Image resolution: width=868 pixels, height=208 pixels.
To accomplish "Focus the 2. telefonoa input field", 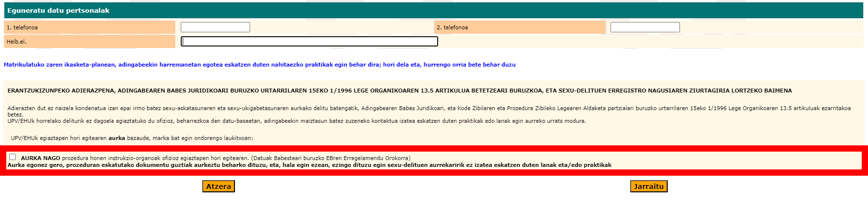I will [x=645, y=27].
